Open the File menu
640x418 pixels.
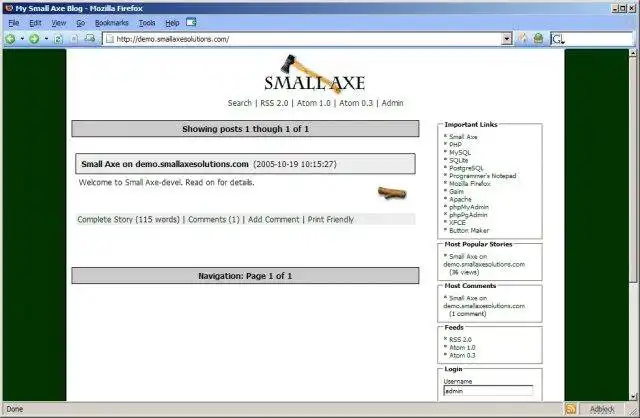point(13,23)
